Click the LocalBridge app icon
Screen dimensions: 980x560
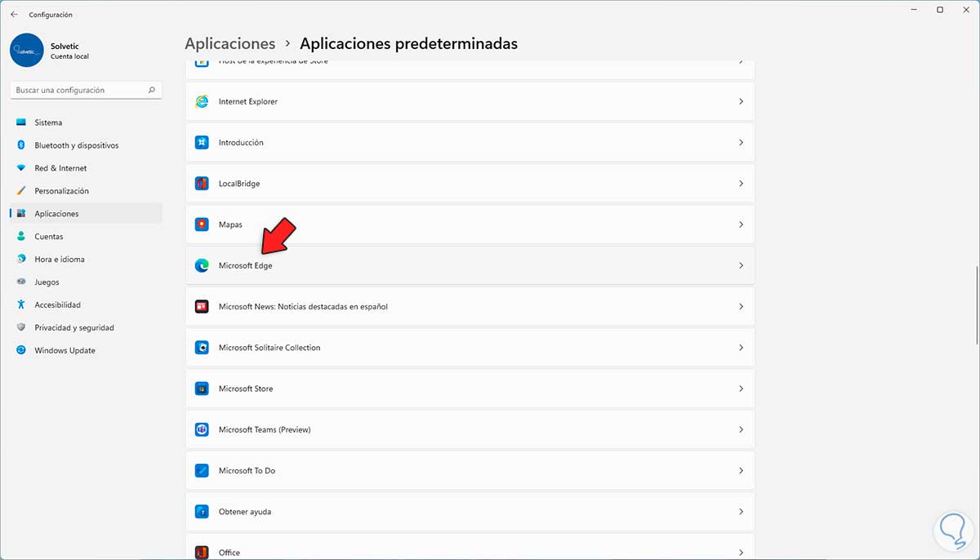tap(202, 184)
